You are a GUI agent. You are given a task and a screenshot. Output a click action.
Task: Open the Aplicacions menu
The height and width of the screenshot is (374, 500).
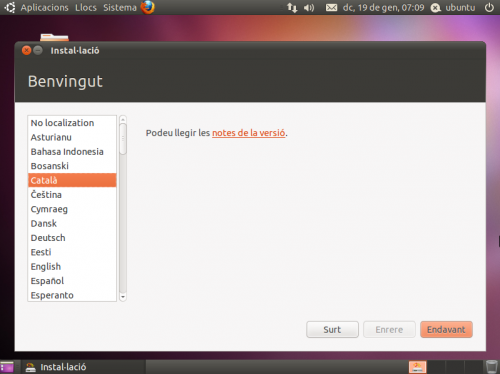[x=44, y=7]
